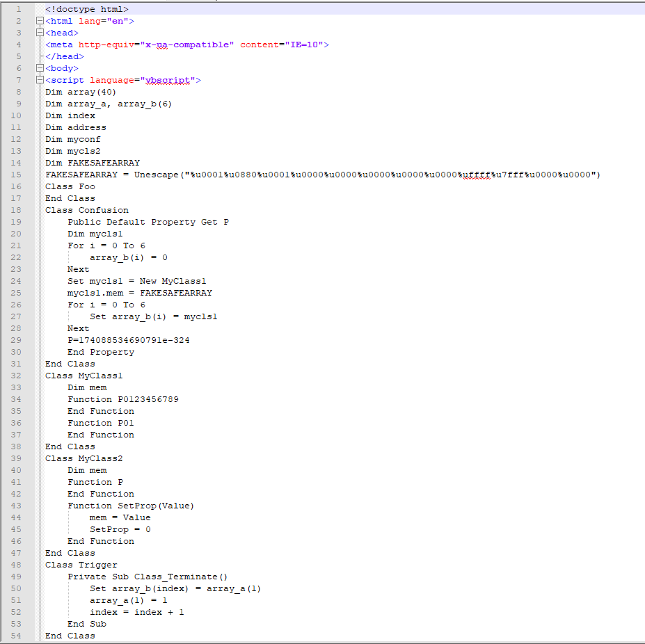The image size is (645, 644).
Task: Click 'Function P0123456789' line
Action: [123, 399]
